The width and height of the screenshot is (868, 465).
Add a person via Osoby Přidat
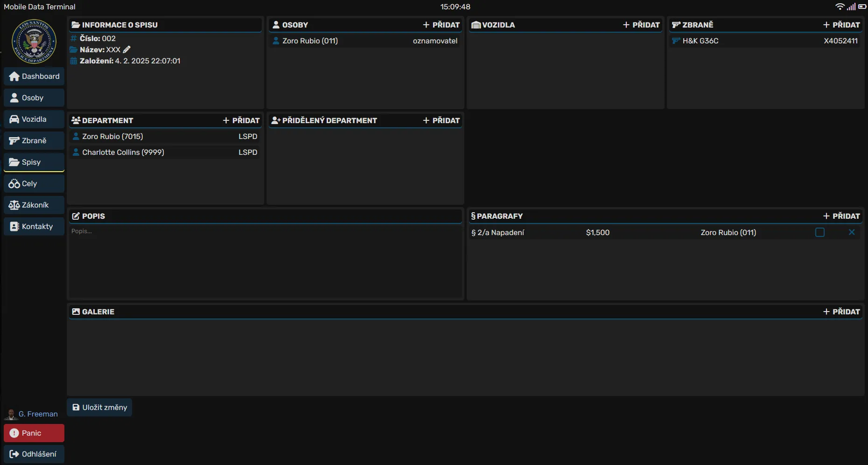point(441,25)
